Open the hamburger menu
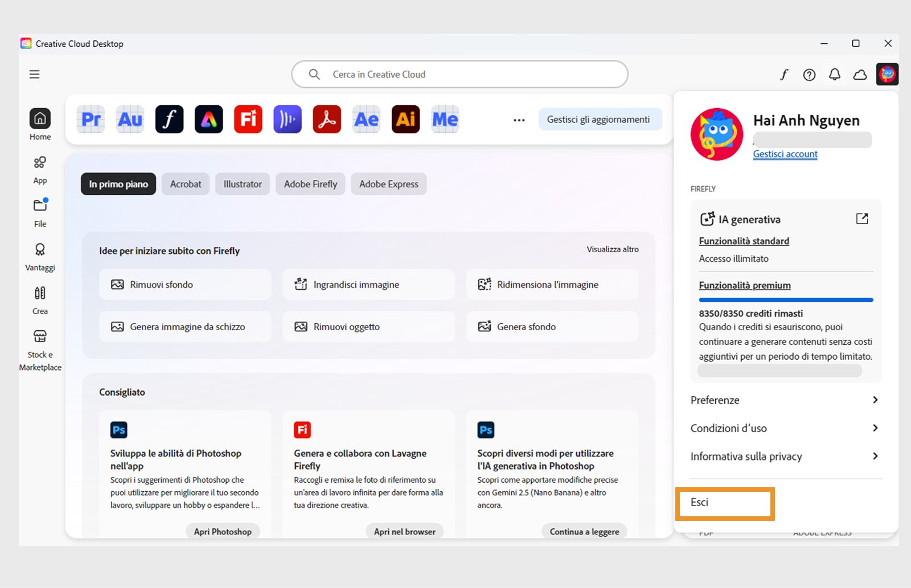This screenshot has width=911, height=588. tap(35, 75)
